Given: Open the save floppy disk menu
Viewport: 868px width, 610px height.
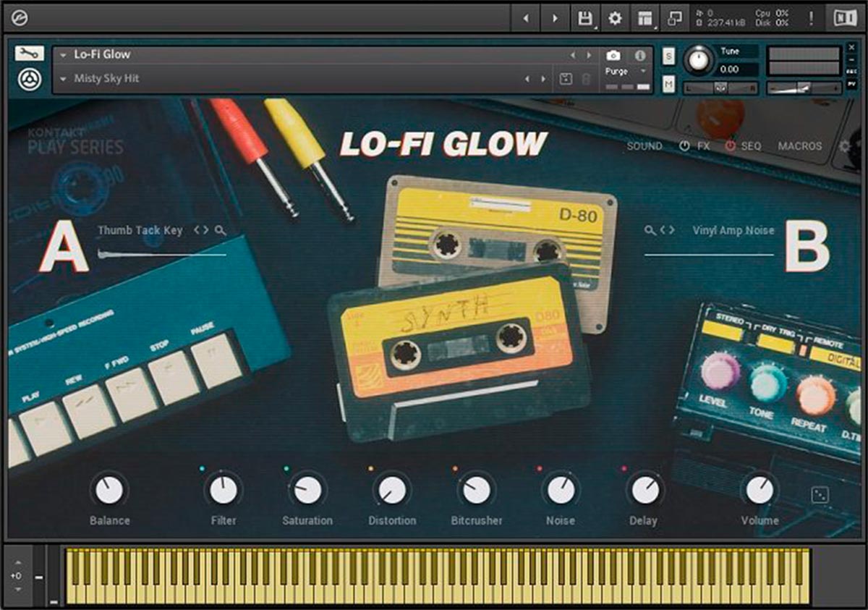Looking at the screenshot, I should pyautogui.click(x=585, y=18).
